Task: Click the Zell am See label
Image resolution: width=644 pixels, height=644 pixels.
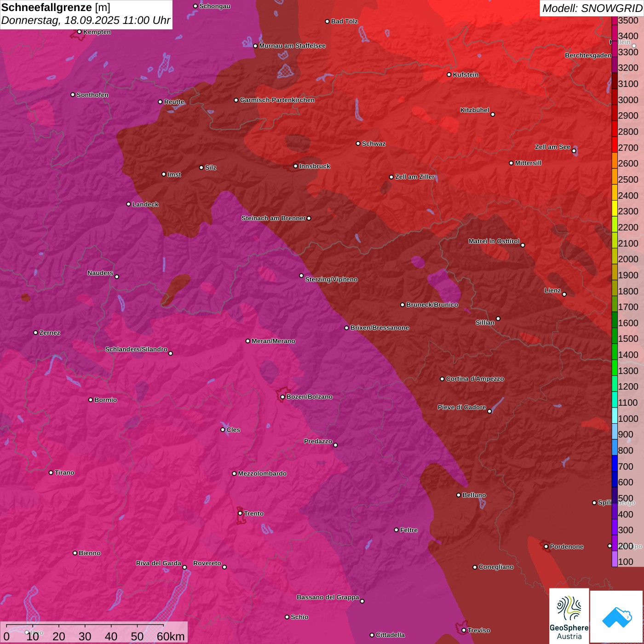Action: click(x=552, y=147)
